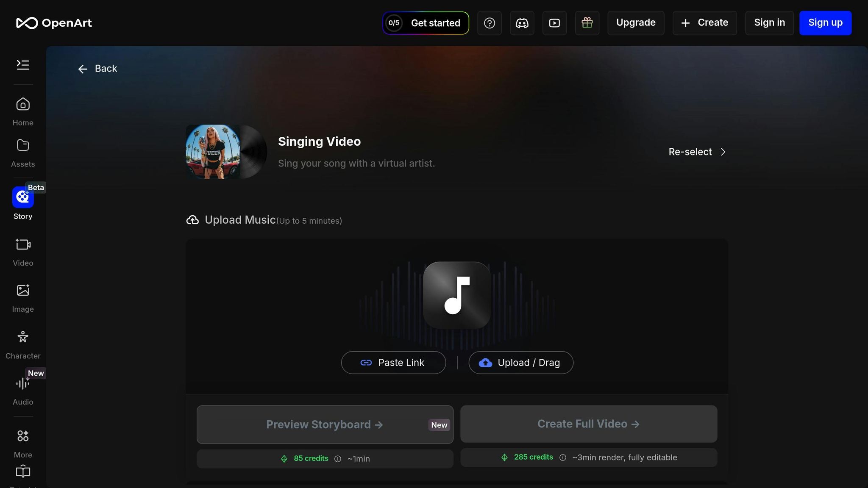Expand the More options menu
This screenshot has height=488, width=868.
(x=23, y=443)
